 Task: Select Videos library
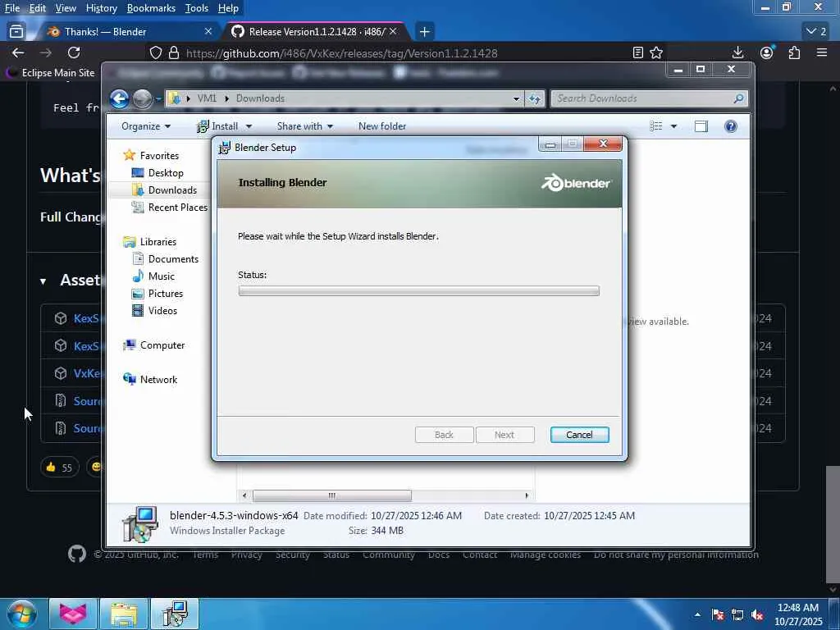pyautogui.click(x=162, y=310)
